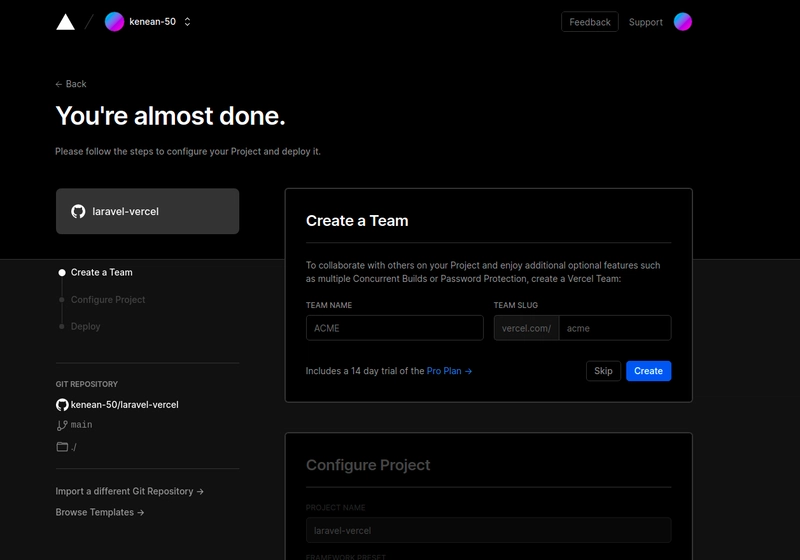Click the Feedback button
Screen dimensions: 800x560
590,22
